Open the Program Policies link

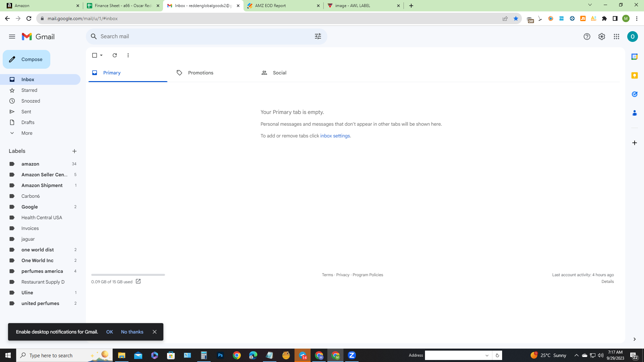point(368,275)
